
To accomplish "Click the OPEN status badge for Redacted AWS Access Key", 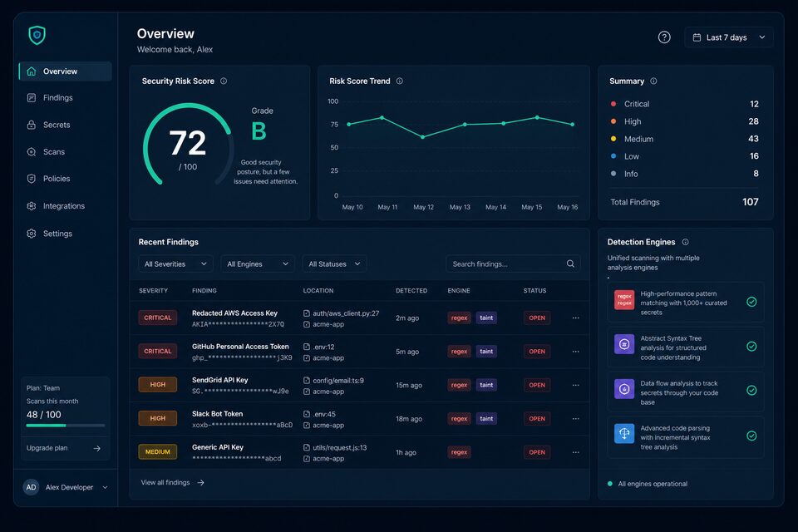I will 537,318.
